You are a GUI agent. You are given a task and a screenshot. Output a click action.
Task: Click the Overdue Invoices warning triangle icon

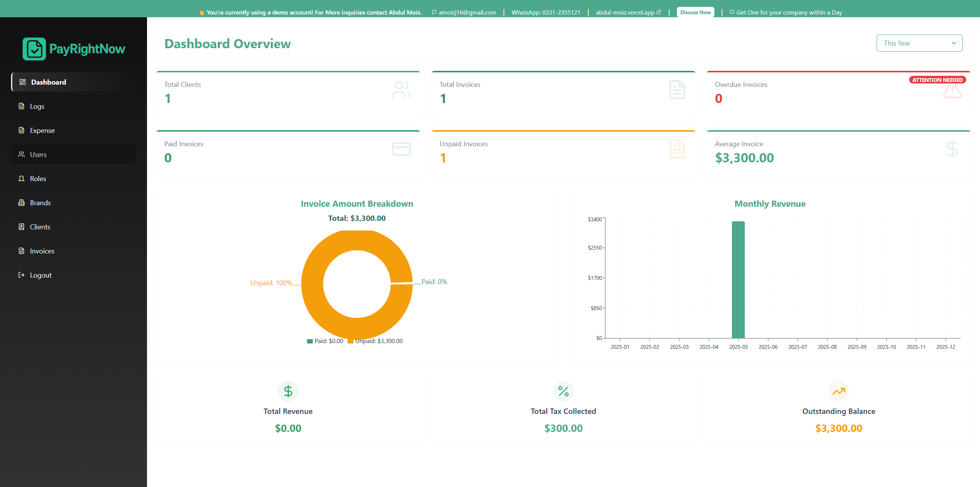[x=952, y=91]
